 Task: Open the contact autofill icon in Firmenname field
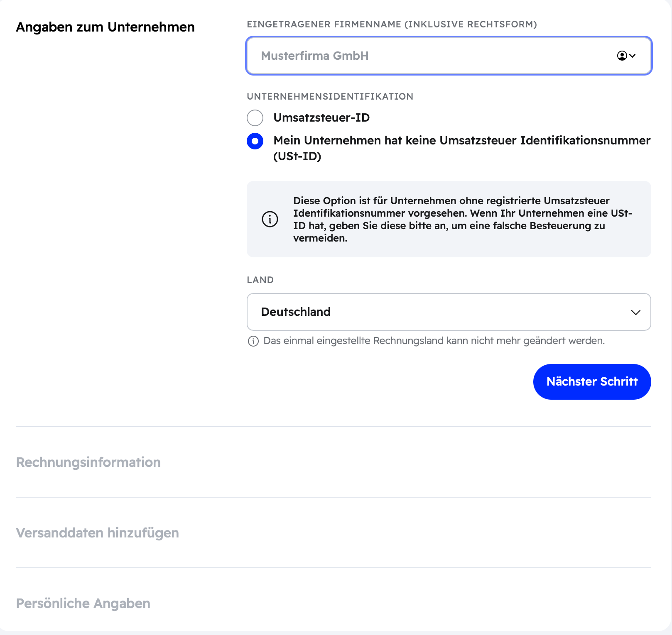[626, 56]
